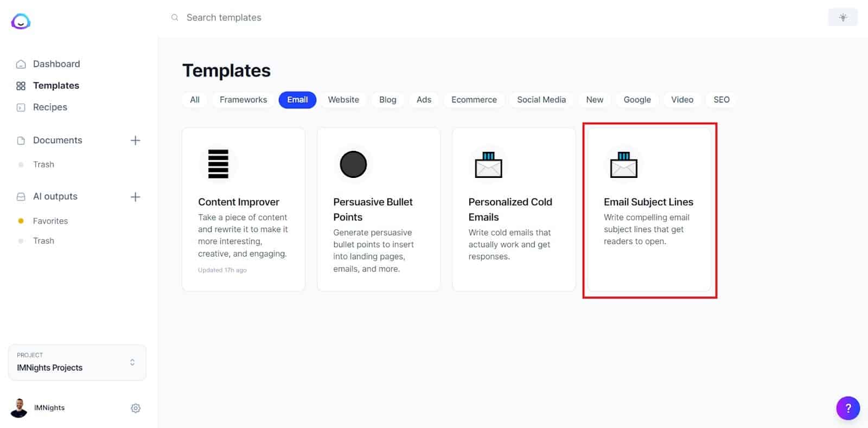
Task: Add a new document with plus icon
Action: 136,140
